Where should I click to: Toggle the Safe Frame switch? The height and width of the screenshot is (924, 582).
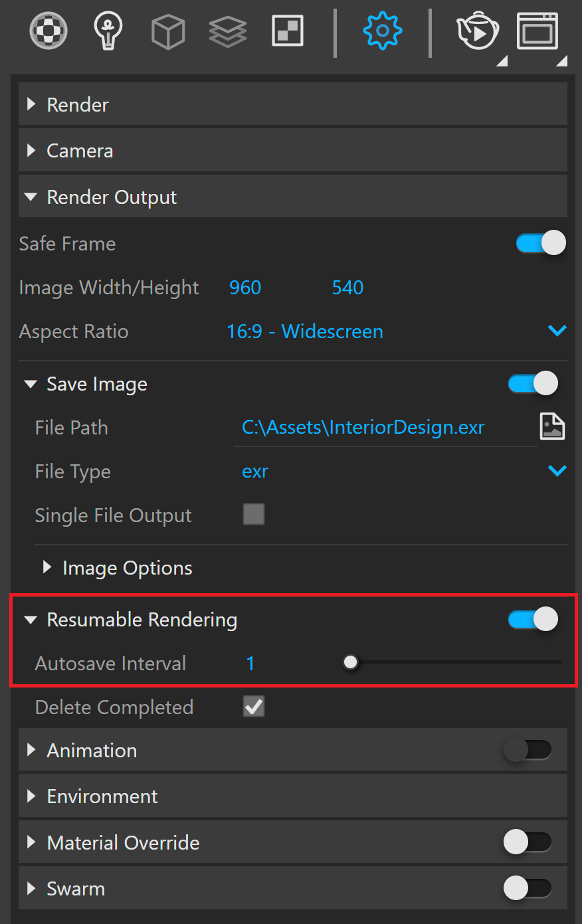coord(541,243)
